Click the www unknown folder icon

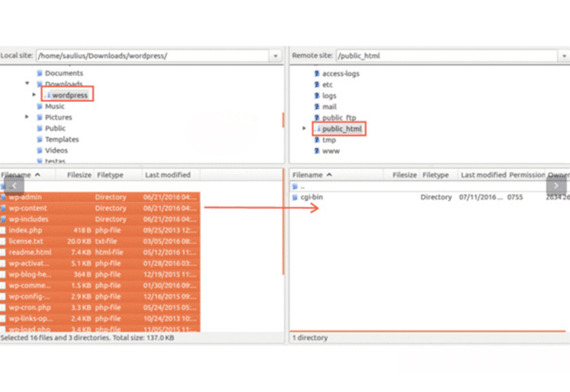tap(316, 151)
